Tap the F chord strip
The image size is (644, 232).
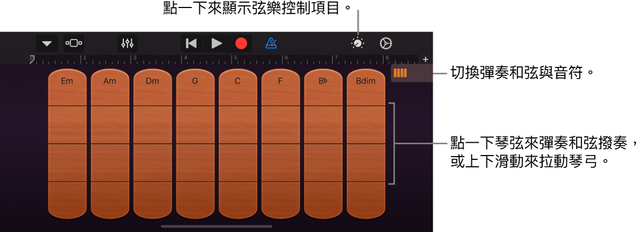[281, 82]
